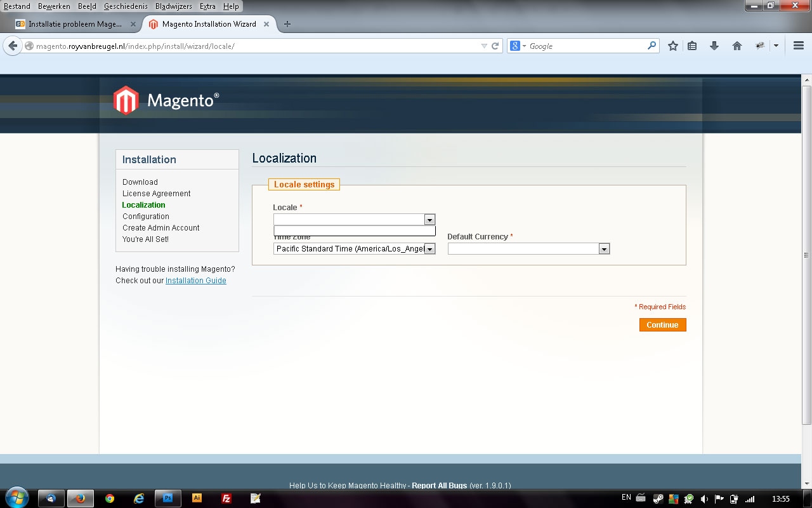This screenshot has width=812, height=508.
Task: Open the Bestand menu
Action: pos(17,6)
